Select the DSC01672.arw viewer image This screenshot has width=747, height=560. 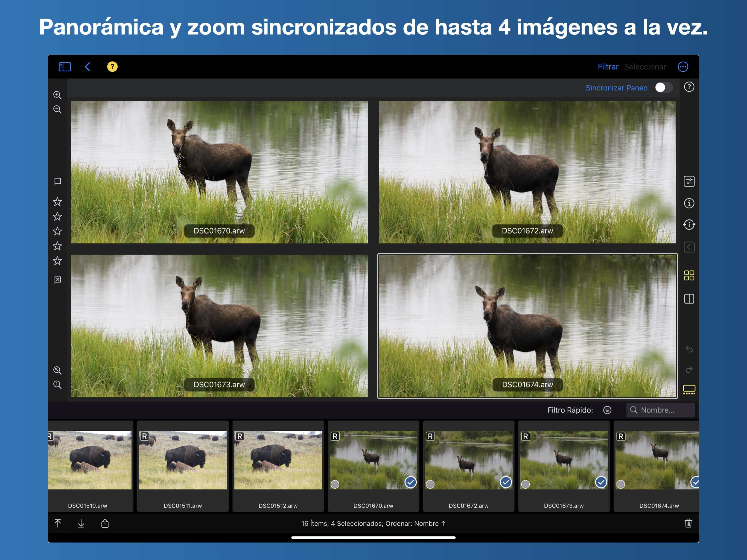click(527, 172)
